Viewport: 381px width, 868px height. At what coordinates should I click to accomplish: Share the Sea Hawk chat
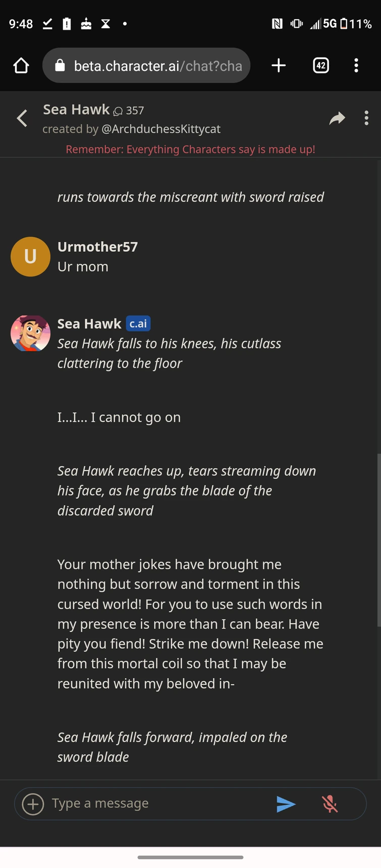click(x=337, y=119)
